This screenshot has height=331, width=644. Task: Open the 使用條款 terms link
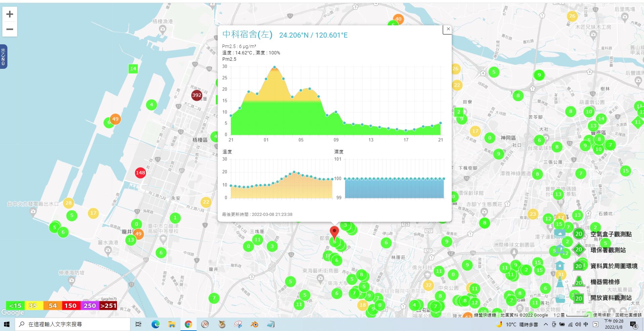tap(602, 315)
